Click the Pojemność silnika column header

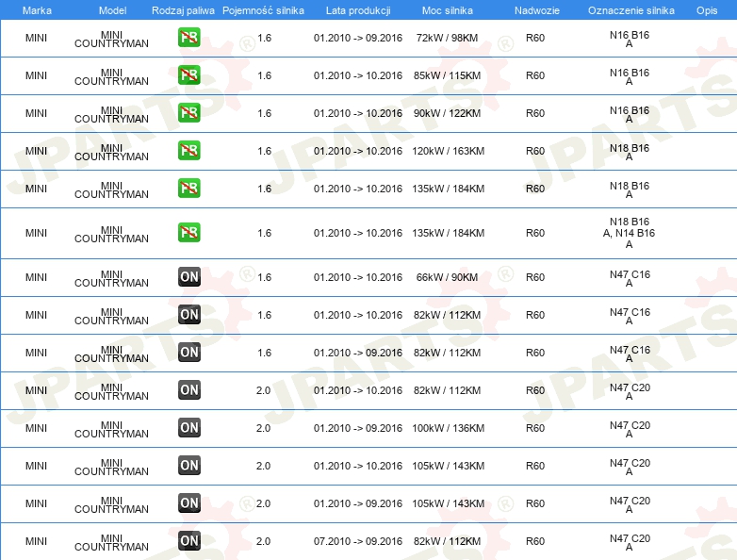263,10
